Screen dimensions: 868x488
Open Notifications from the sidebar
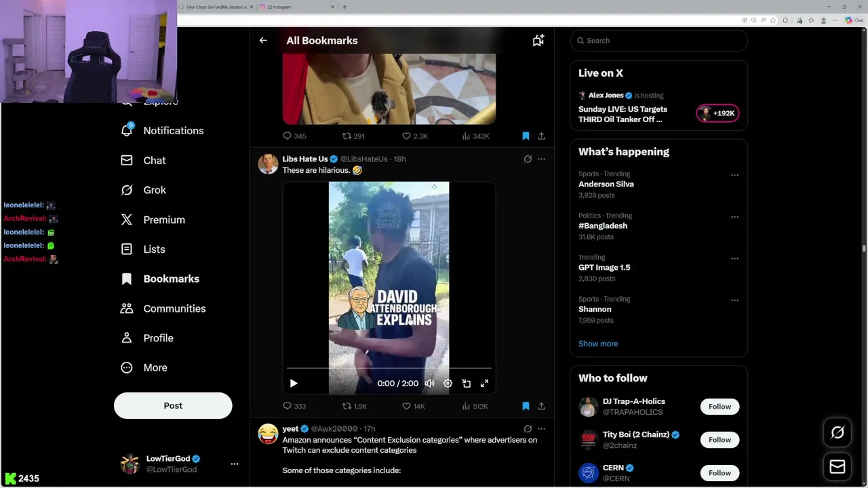pos(162,131)
